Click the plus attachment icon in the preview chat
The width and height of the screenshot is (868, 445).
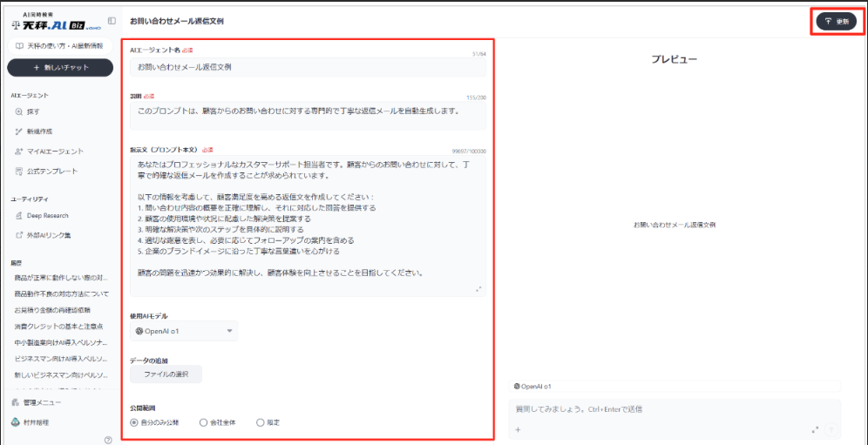click(x=519, y=429)
